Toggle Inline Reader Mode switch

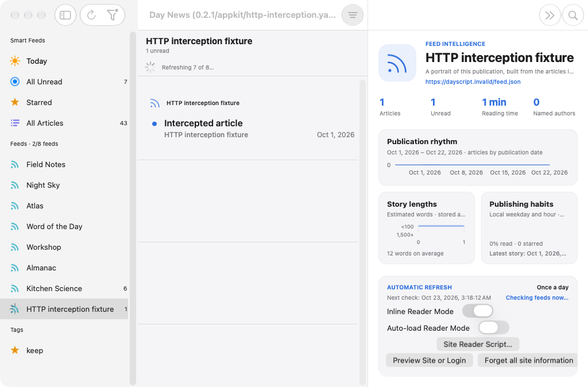477,311
